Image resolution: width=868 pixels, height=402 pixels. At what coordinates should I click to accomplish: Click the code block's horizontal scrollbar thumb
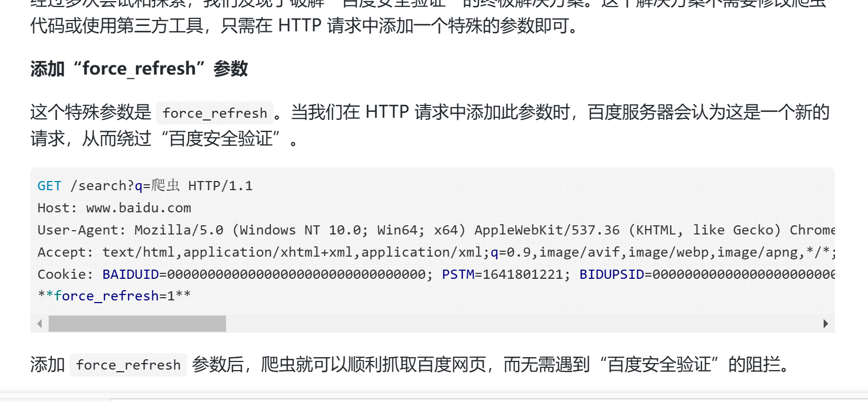[137, 324]
